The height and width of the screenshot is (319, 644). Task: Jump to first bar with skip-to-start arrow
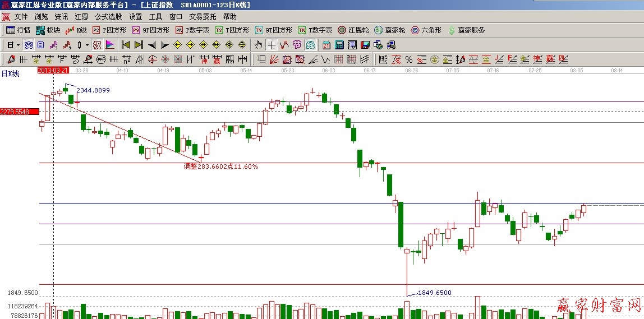(x=126, y=45)
